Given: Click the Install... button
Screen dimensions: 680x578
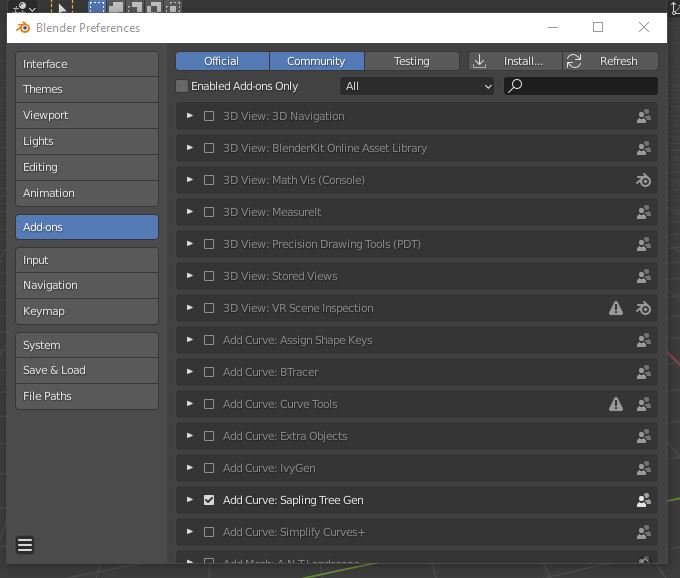Looking at the screenshot, I should tap(515, 61).
